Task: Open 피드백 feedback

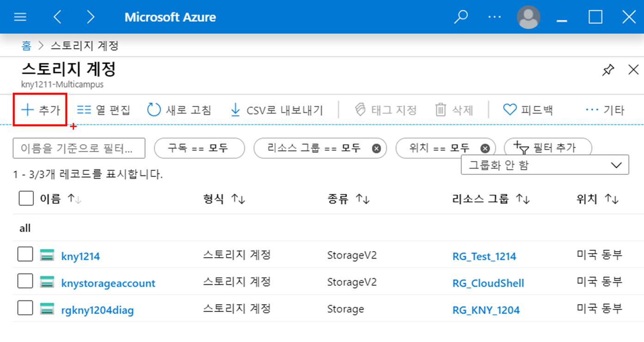Action: click(x=528, y=110)
